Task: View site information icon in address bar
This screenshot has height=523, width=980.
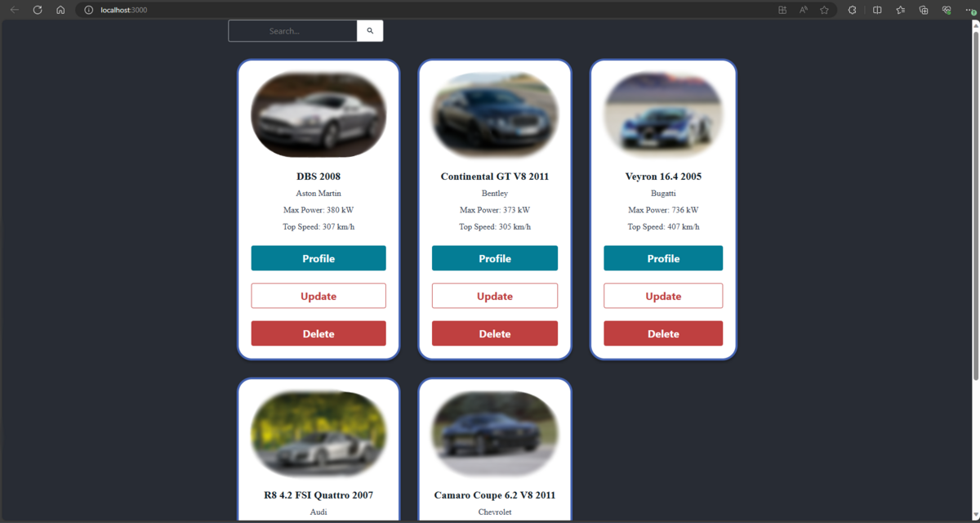Action: 89,10
